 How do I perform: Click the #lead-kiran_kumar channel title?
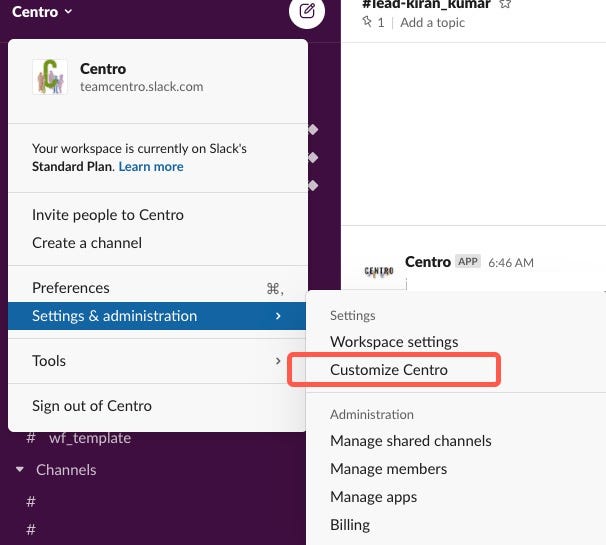pos(426,4)
